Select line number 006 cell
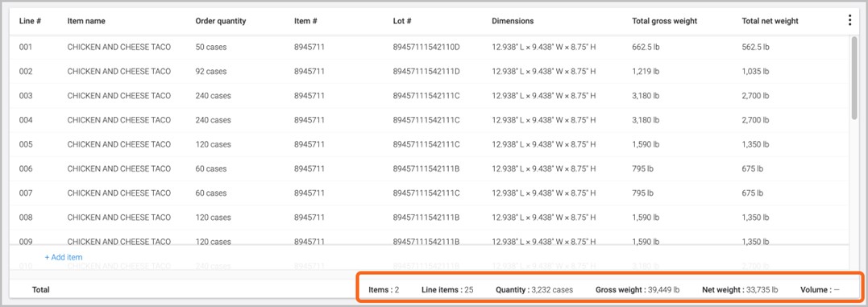The height and width of the screenshot is (307, 868). [x=26, y=168]
